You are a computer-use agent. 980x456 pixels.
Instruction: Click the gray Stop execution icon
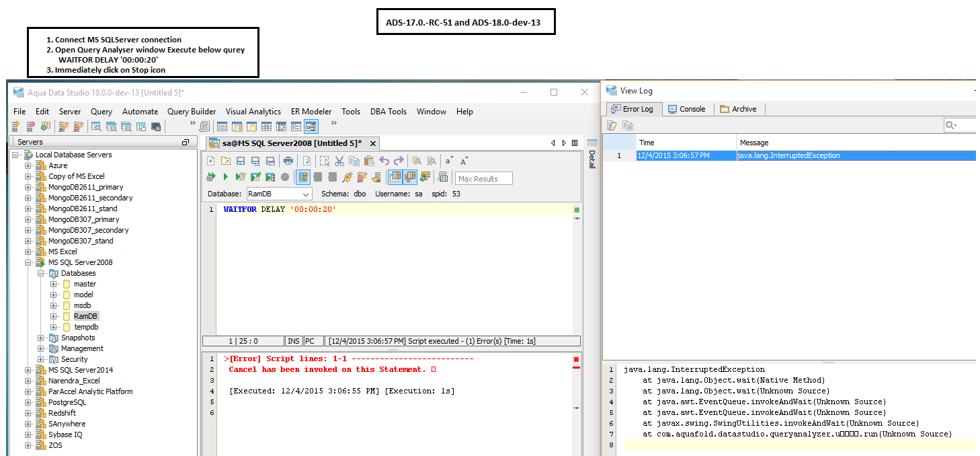click(285, 177)
